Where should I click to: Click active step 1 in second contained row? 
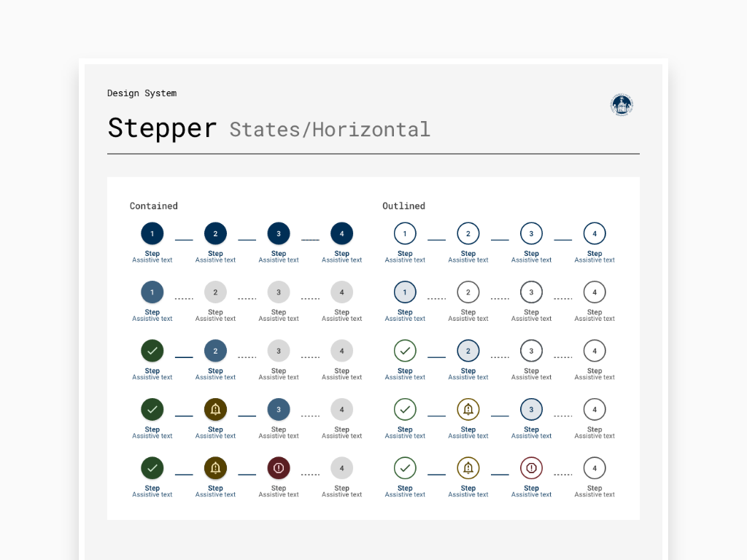[152, 292]
